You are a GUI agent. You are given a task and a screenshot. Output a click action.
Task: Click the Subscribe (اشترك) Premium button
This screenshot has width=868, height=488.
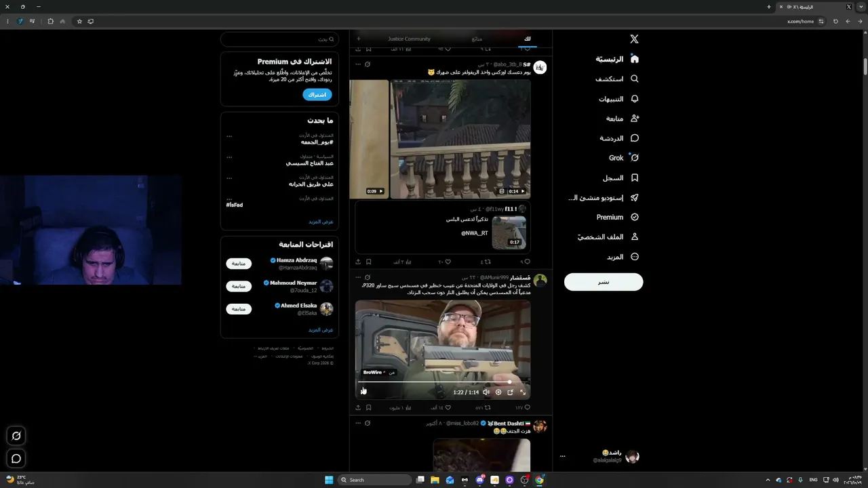point(317,95)
